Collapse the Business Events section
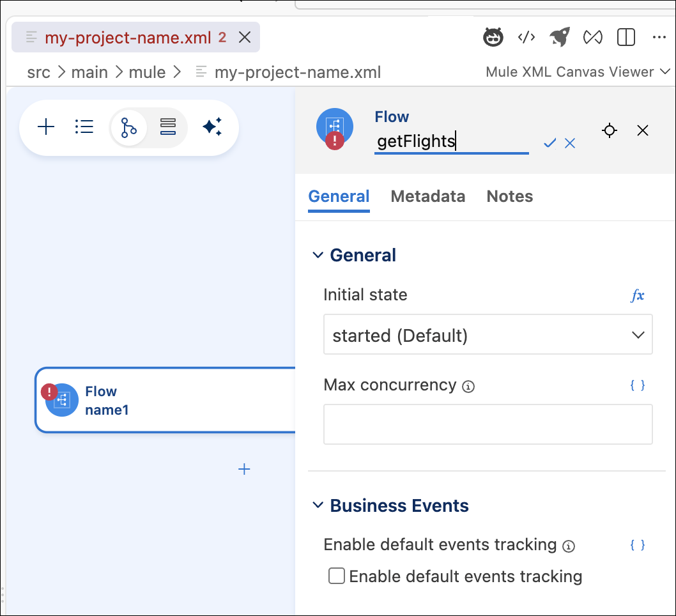This screenshot has width=676, height=616. (318, 505)
